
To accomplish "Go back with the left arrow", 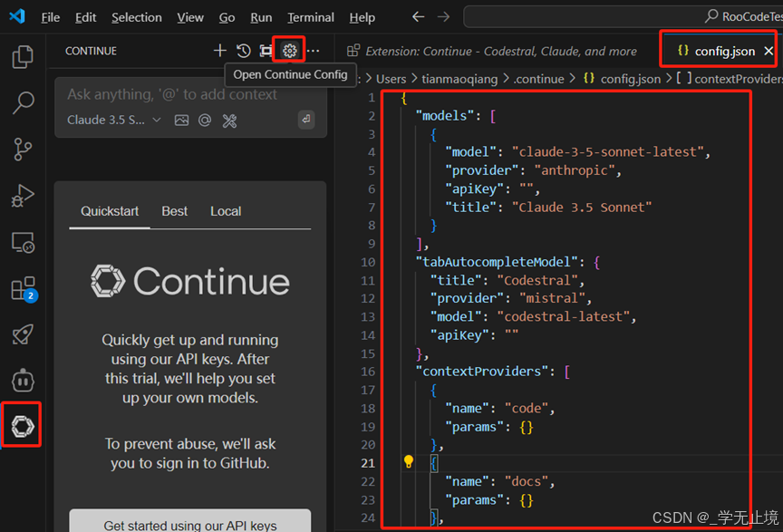I will click(x=419, y=17).
